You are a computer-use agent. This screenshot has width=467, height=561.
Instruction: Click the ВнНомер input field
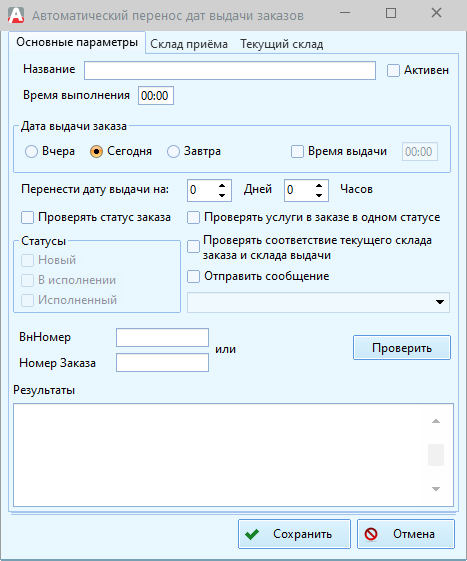(162, 337)
